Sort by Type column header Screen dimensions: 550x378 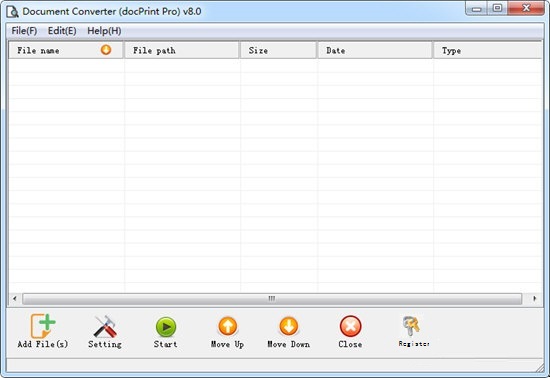488,50
